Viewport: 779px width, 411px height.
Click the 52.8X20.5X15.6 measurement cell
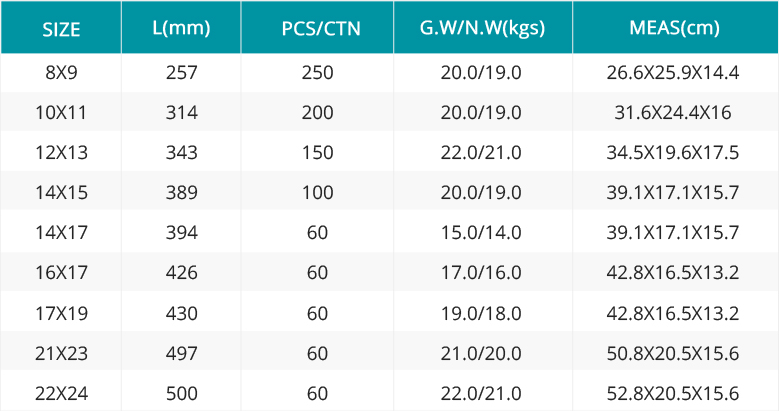pyautogui.click(x=673, y=393)
